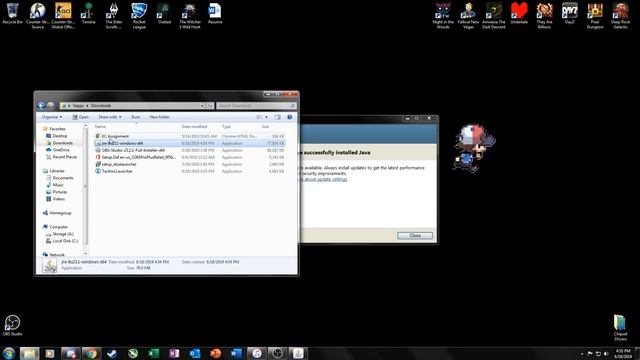Sort files by Name column header
The image size is (640, 360).
[137, 127]
